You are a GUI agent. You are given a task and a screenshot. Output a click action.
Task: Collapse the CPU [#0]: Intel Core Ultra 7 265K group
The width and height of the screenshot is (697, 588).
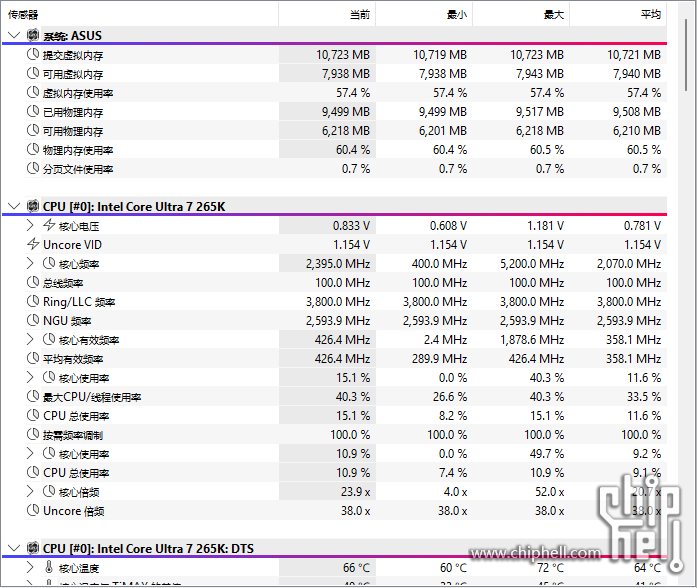pos(14,206)
